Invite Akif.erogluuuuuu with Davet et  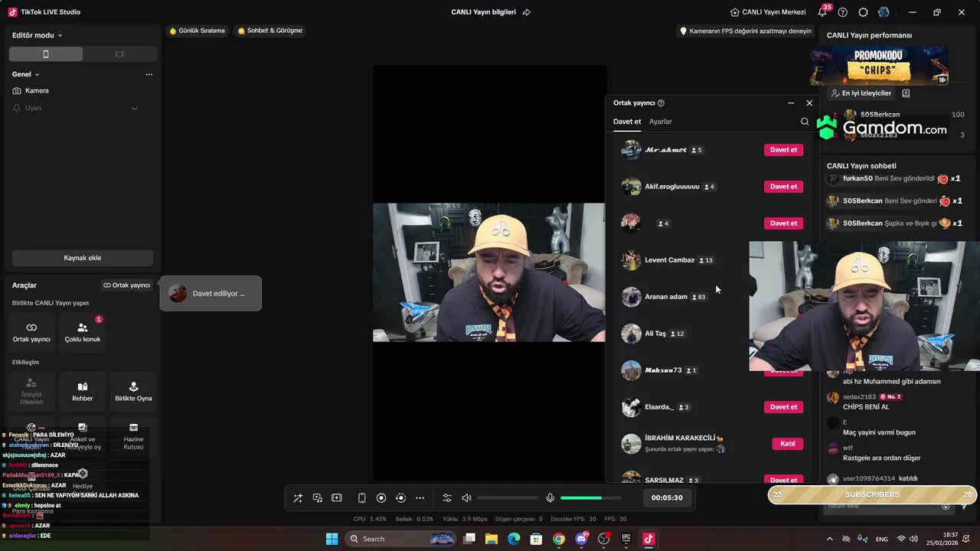[783, 187]
